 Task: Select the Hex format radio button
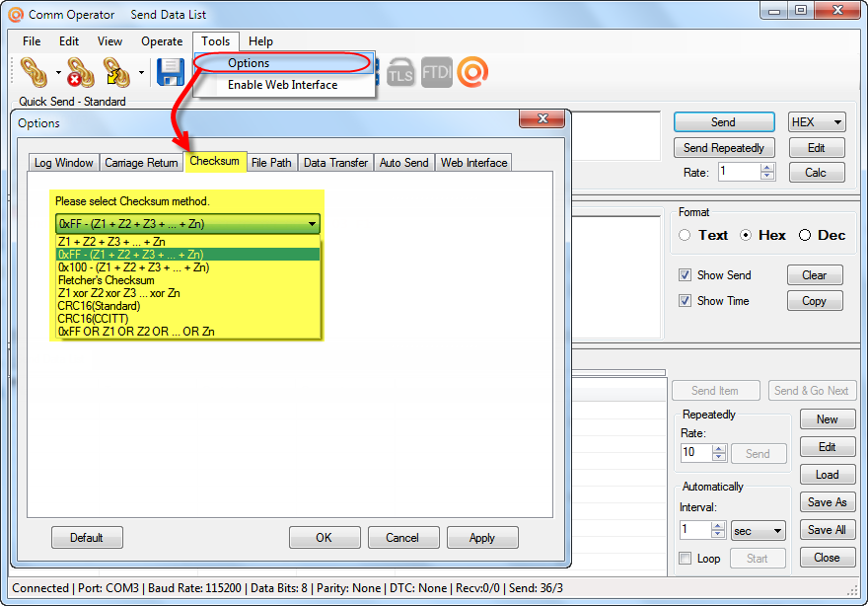[746, 236]
